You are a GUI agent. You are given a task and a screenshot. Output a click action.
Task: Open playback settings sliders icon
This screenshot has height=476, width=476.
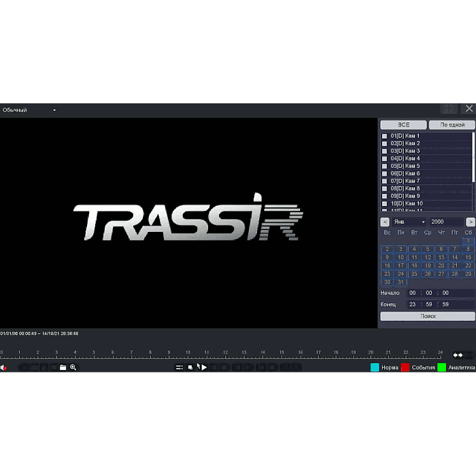(x=180, y=367)
